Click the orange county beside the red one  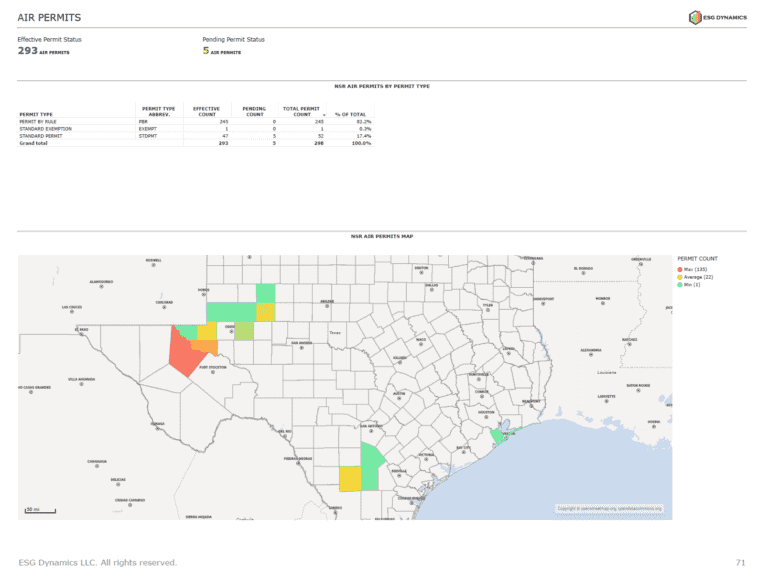coord(204,347)
